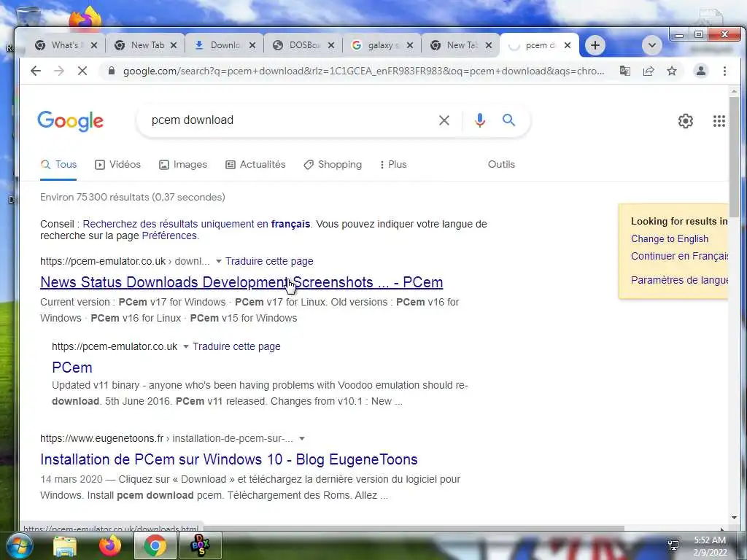The height and width of the screenshot is (560, 747).
Task: Click Traduire cette page for first result
Action: click(269, 261)
